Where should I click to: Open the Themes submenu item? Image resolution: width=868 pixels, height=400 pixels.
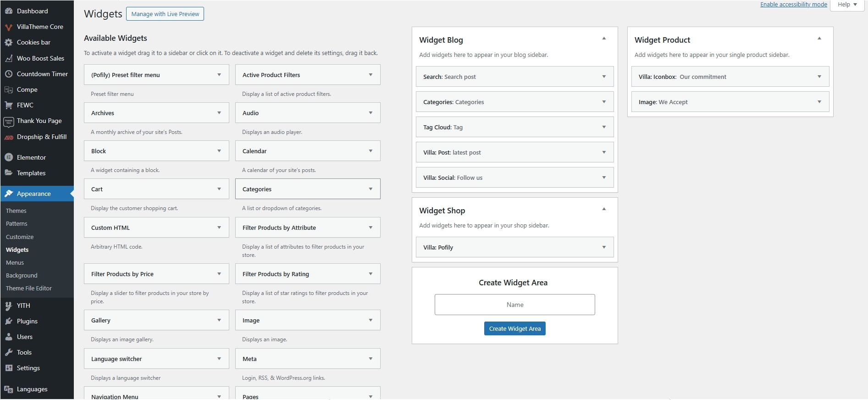click(x=16, y=211)
